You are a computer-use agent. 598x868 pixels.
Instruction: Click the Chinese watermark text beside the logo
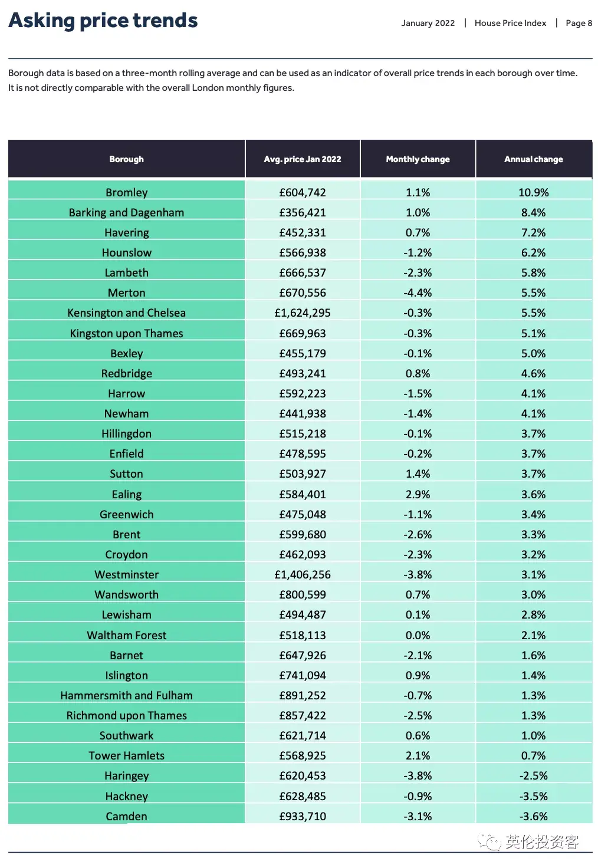tap(542, 842)
